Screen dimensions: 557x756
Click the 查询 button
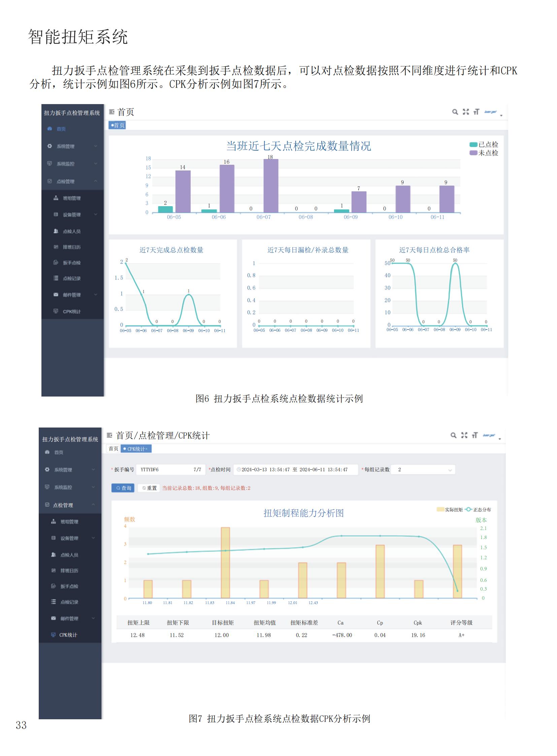[123, 488]
